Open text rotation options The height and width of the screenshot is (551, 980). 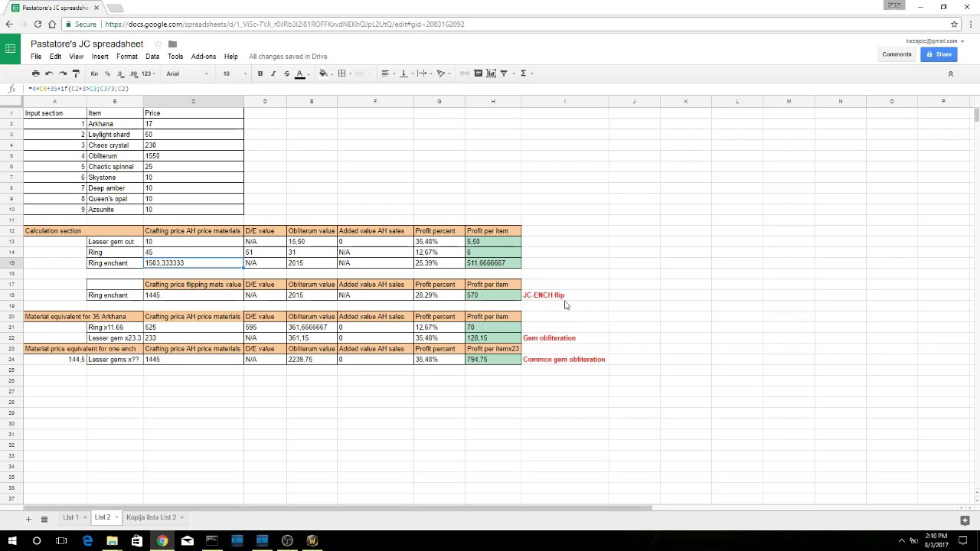(442, 73)
